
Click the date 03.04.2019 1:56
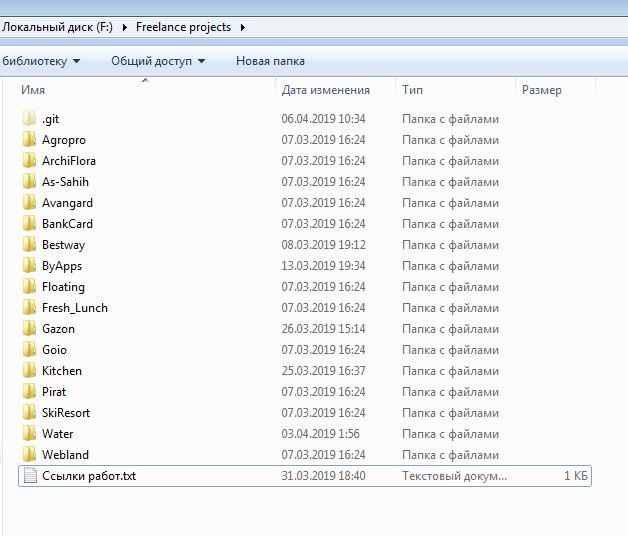320,433
